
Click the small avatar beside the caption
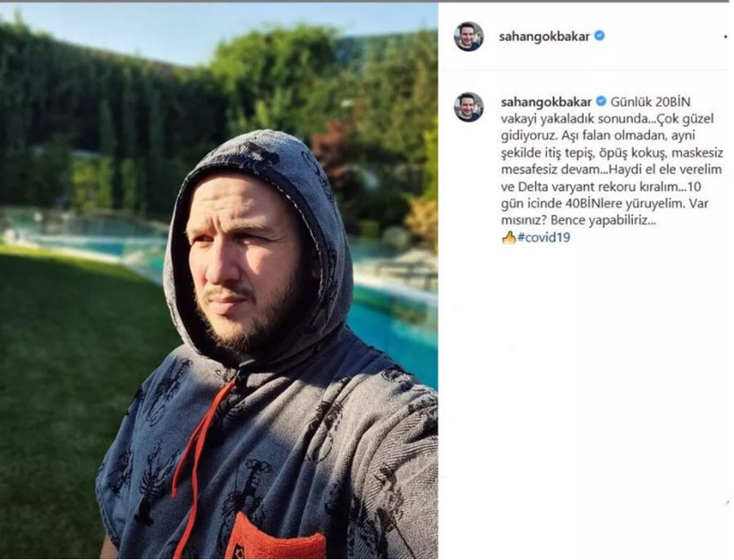[468, 107]
